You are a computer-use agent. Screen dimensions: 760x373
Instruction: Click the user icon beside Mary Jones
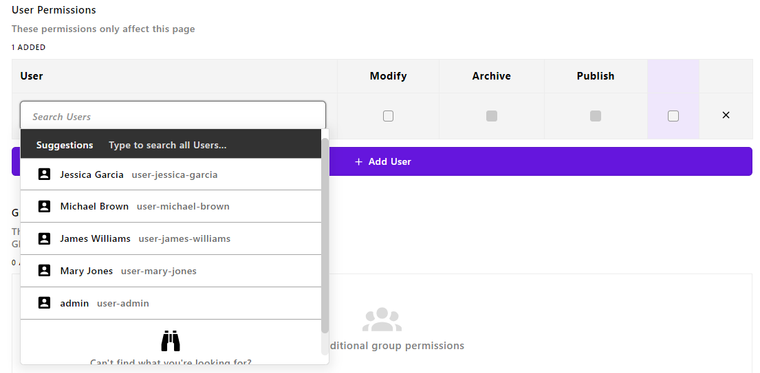pos(44,270)
